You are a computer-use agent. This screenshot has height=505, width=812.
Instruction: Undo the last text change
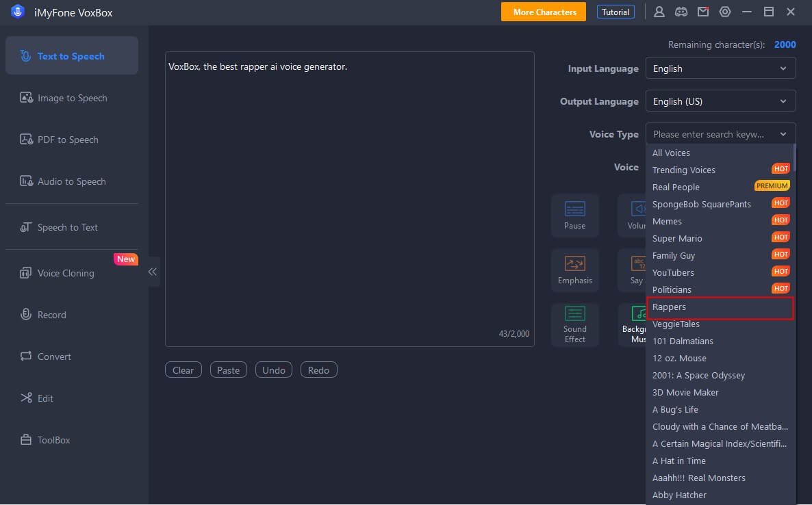click(x=273, y=370)
